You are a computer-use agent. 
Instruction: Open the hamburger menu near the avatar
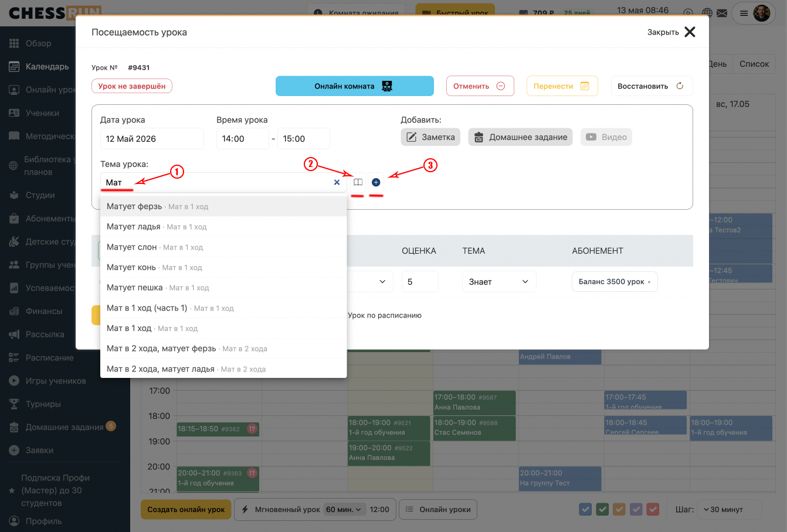pyautogui.click(x=744, y=13)
